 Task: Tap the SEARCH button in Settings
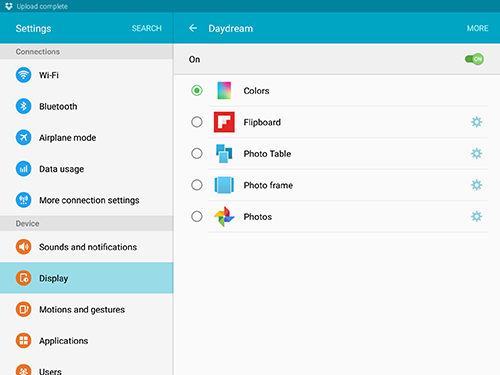(147, 28)
